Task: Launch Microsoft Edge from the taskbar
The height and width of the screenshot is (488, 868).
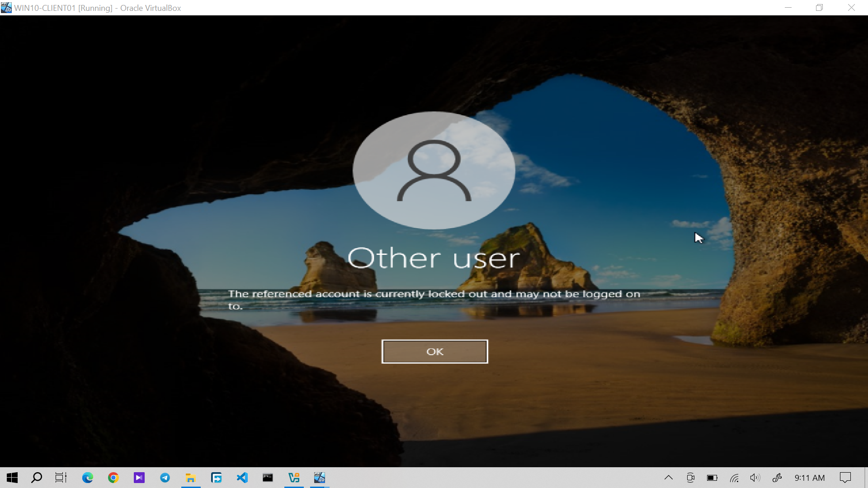Action: pyautogui.click(x=88, y=478)
